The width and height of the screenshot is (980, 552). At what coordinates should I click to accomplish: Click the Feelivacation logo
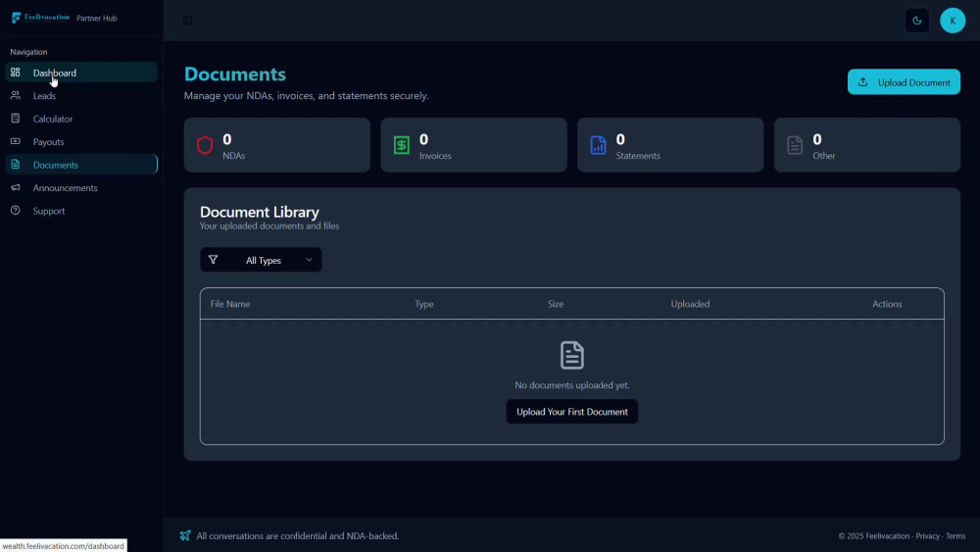click(x=40, y=18)
